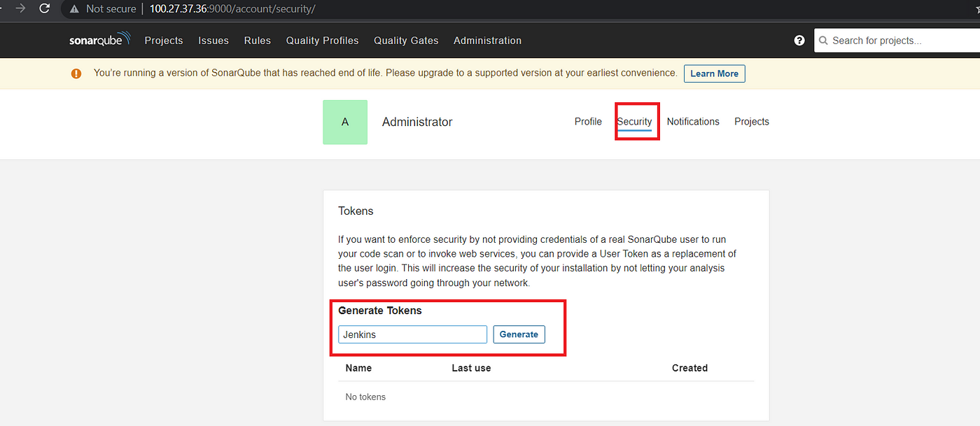The image size is (980, 426).
Task: Open the Administration section
Action: tap(487, 41)
